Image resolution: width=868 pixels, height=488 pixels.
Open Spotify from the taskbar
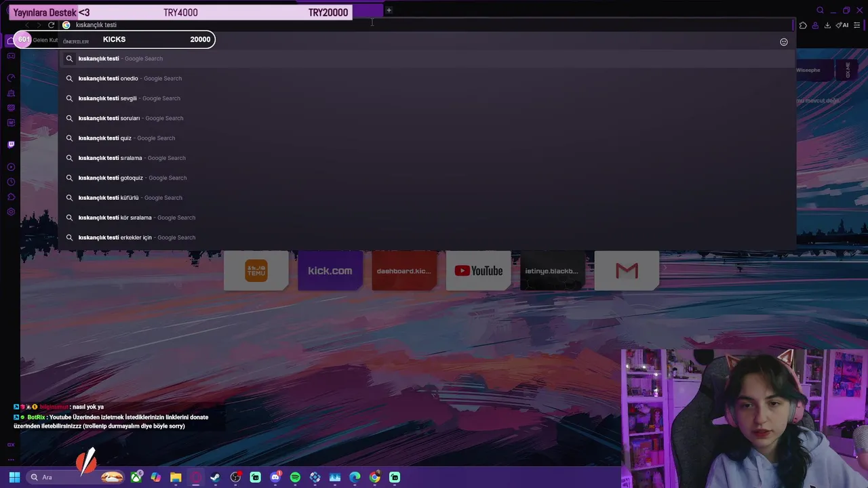pos(295,477)
